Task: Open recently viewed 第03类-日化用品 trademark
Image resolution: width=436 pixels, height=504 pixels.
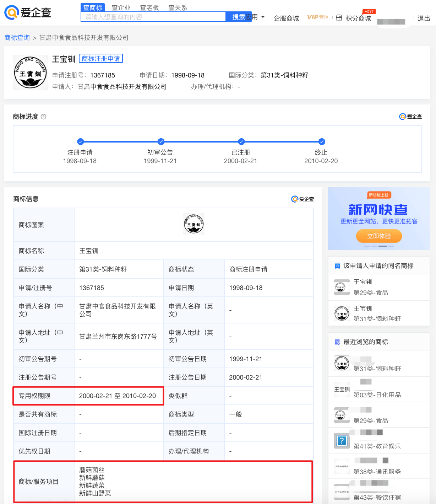Action: coord(379,390)
